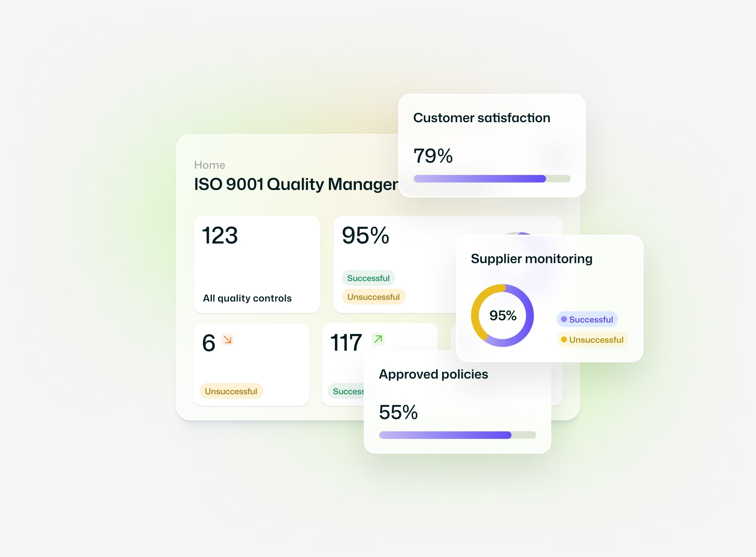The height and width of the screenshot is (557, 756).
Task: Toggle the Unsuccessful badge on the card showing 6
Action: [231, 391]
